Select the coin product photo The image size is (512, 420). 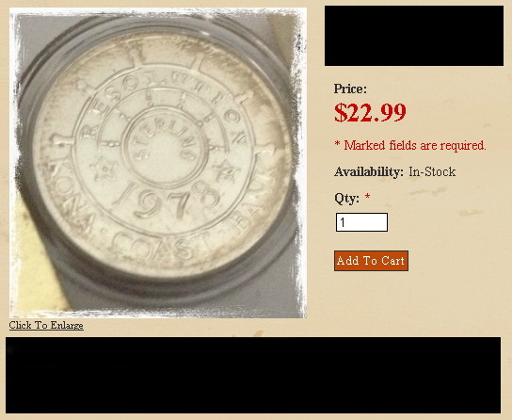158,163
